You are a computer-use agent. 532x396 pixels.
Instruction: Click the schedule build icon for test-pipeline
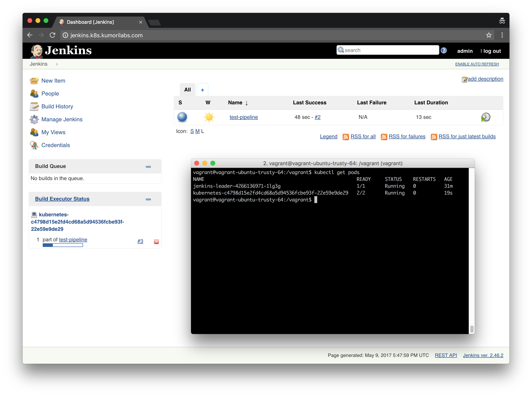tap(485, 117)
